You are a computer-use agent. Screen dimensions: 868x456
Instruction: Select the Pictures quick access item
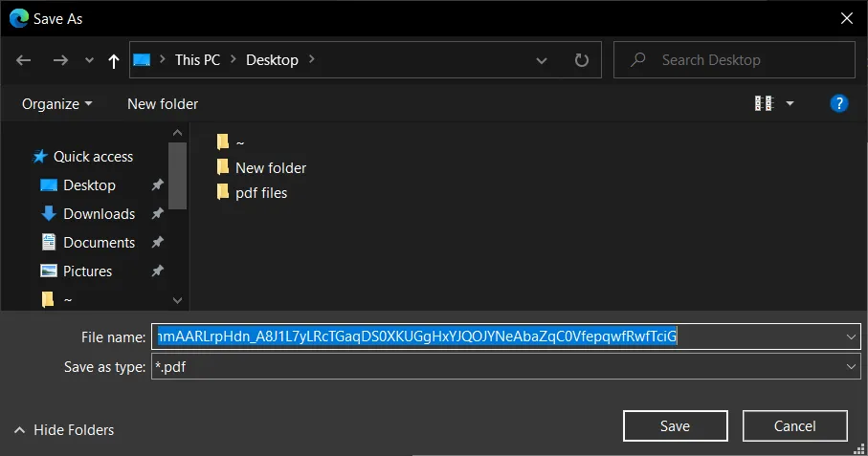(87, 271)
